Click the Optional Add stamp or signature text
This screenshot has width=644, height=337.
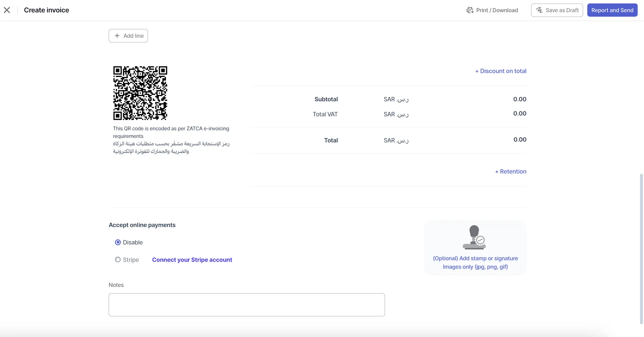pos(475,258)
